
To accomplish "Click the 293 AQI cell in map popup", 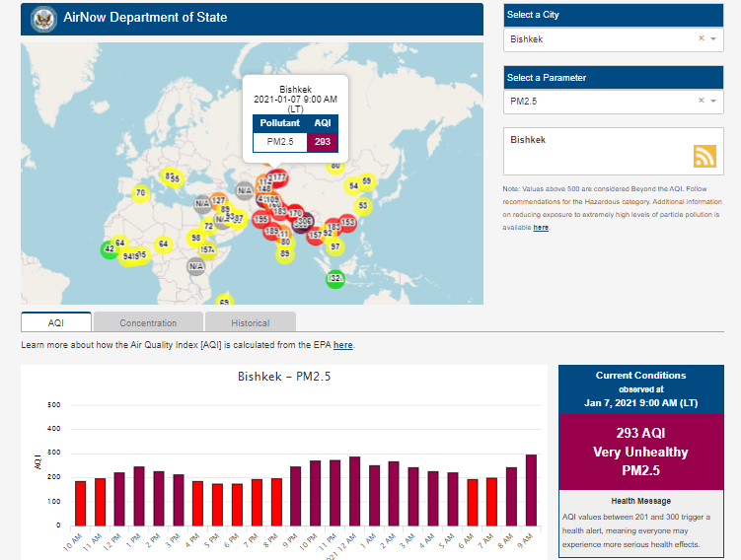I will coord(322,142).
